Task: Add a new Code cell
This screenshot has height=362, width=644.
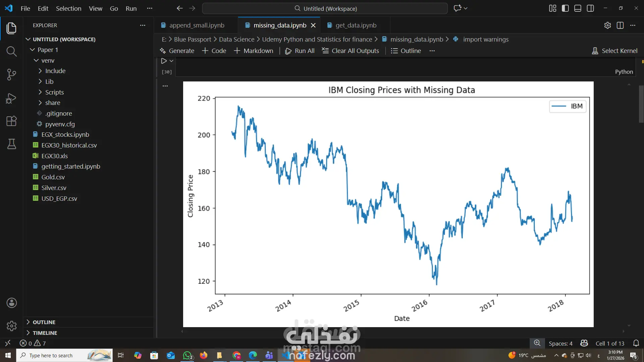Action: point(214,51)
